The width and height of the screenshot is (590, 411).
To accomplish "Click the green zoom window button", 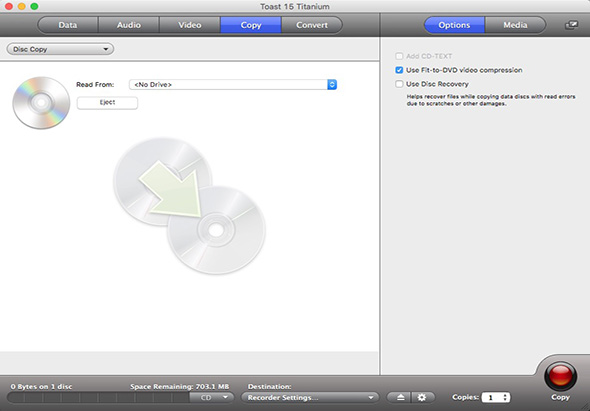I will point(34,6).
